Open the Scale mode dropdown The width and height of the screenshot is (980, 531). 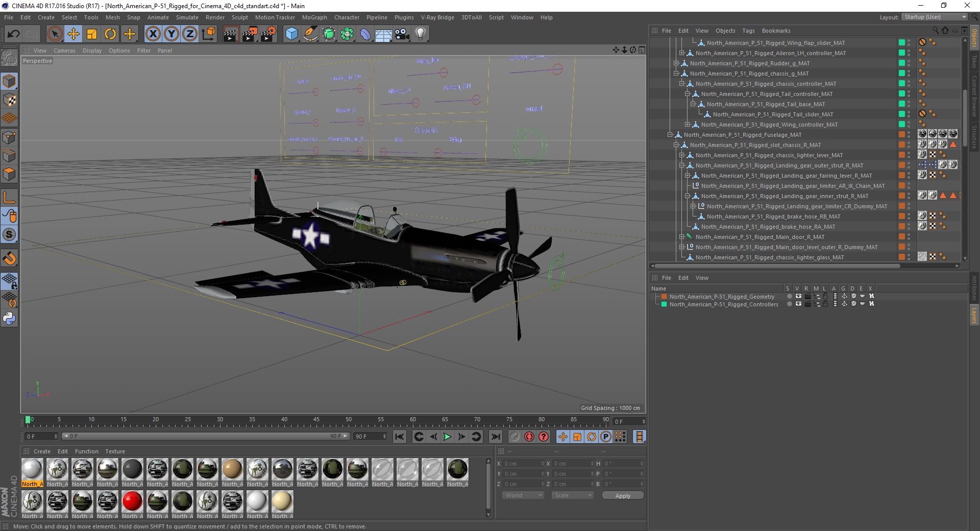coord(572,495)
